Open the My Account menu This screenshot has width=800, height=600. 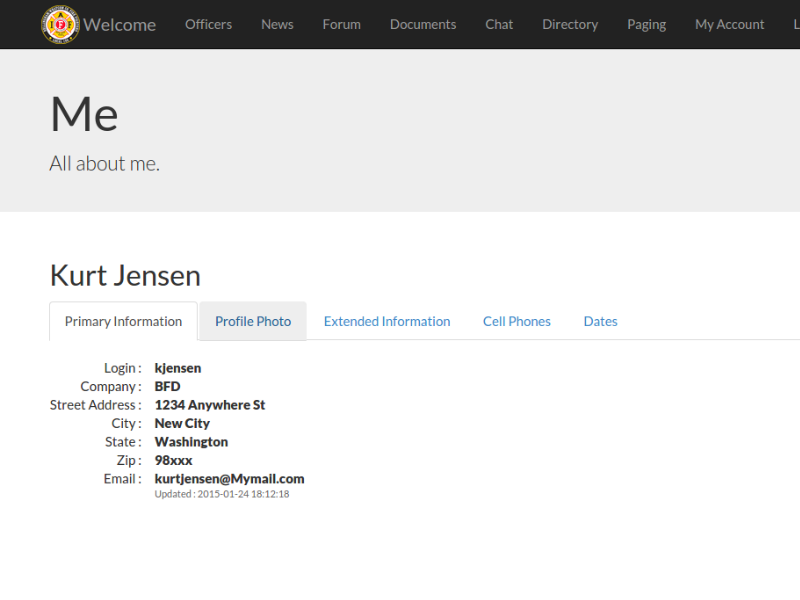point(730,24)
